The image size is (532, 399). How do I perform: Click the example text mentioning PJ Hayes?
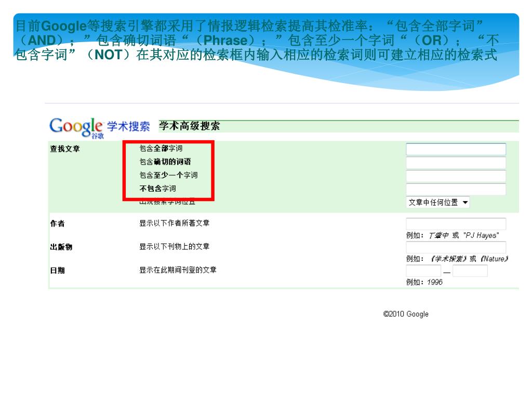point(453,235)
